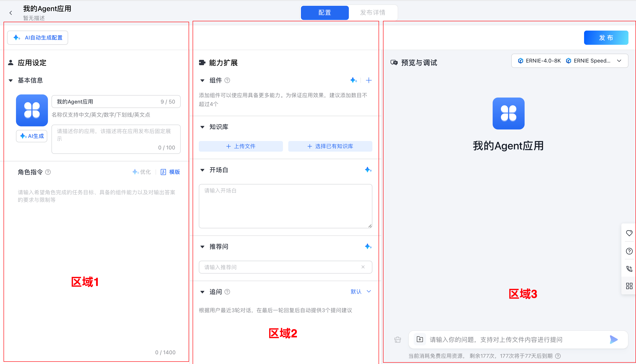The image size is (636, 364).
Task: Click the plus icon to add 组件
Action: (369, 80)
